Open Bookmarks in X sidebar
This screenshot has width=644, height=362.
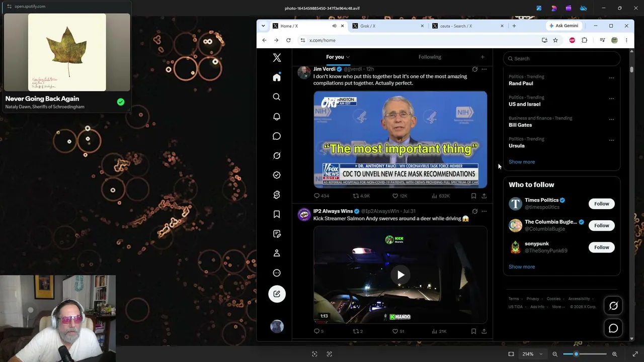[277, 214]
